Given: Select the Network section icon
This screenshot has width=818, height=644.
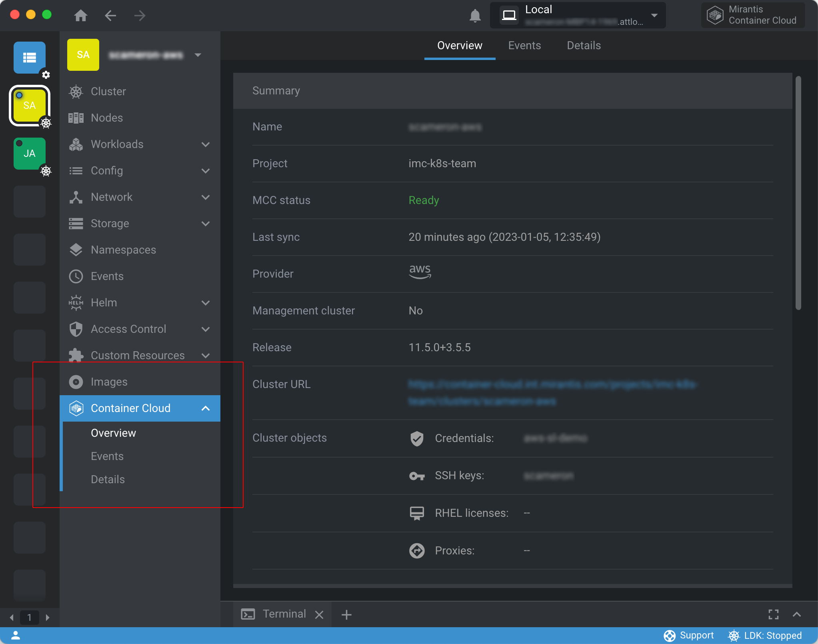Looking at the screenshot, I should pos(76,197).
